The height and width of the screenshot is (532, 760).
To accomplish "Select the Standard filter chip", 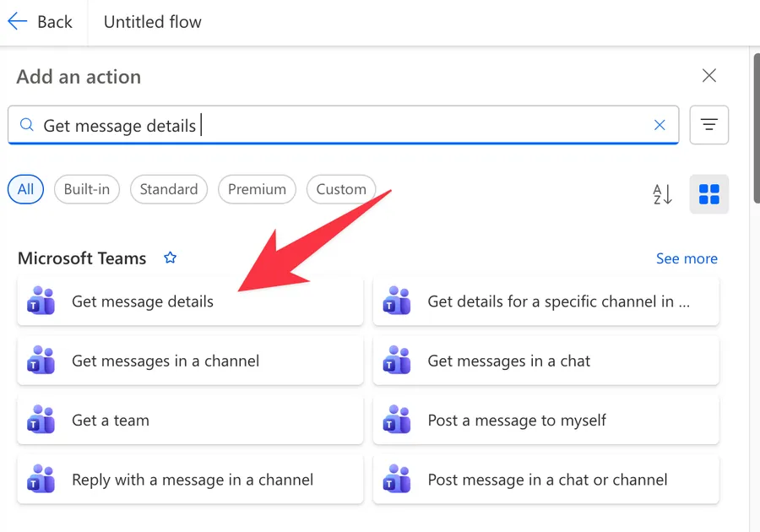I will point(169,189).
